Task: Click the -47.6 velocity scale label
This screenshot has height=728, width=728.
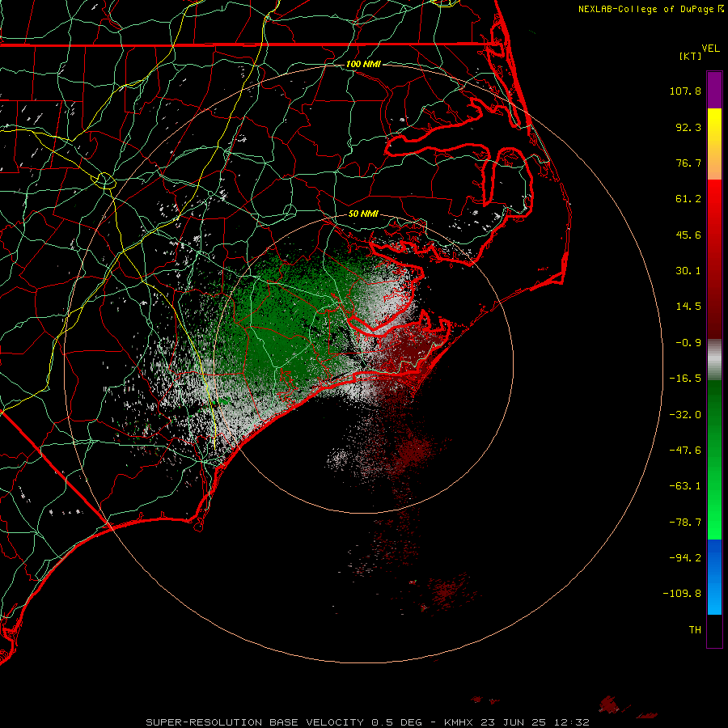Action: (x=685, y=451)
